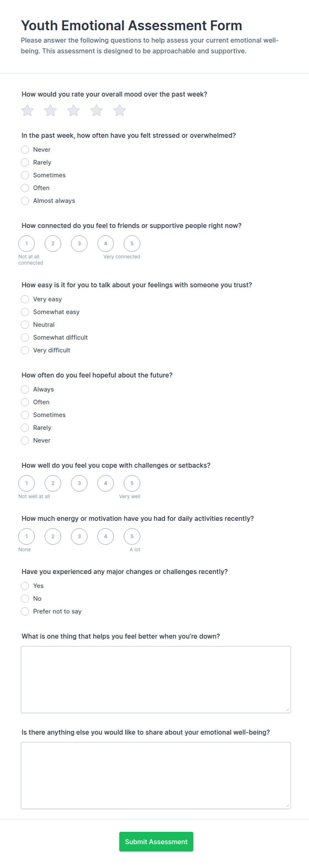The image size is (309, 868).
Task: Select 'Very difficult' for talking about feelings
Action: (x=25, y=350)
